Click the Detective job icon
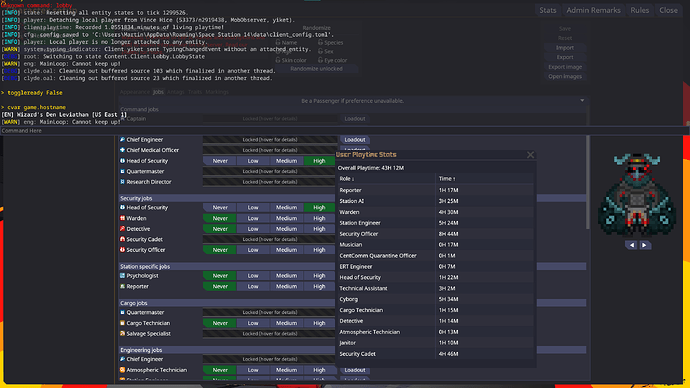Image resolution: width=690 pixels, height=388 pixels. click(122, 229)
